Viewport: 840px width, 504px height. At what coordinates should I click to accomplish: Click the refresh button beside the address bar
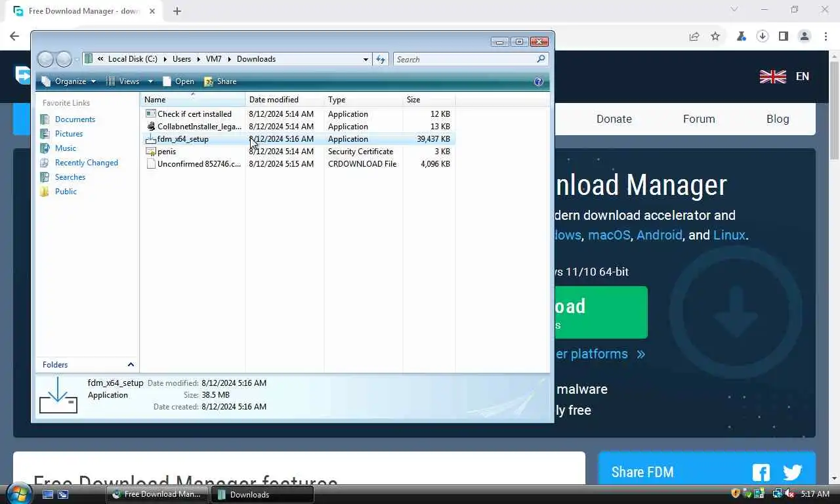click(381, 59)
